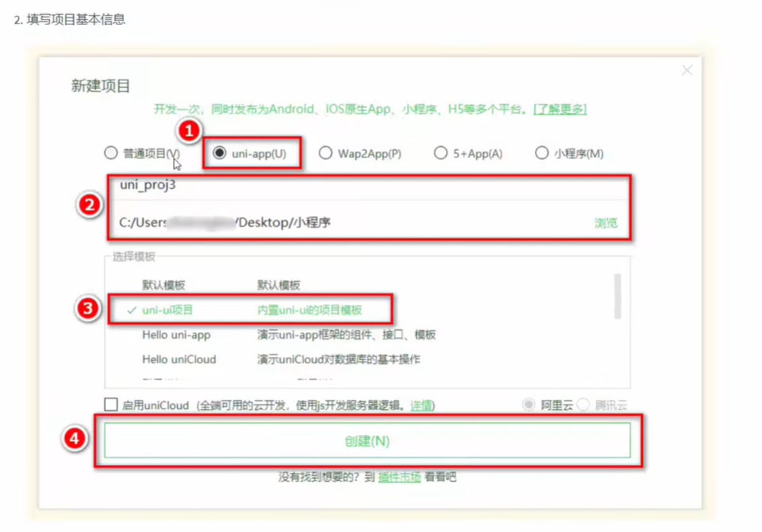Screen dimensions: 762x532
Task: Open the 了解更多 link
Action: point(560,109)
